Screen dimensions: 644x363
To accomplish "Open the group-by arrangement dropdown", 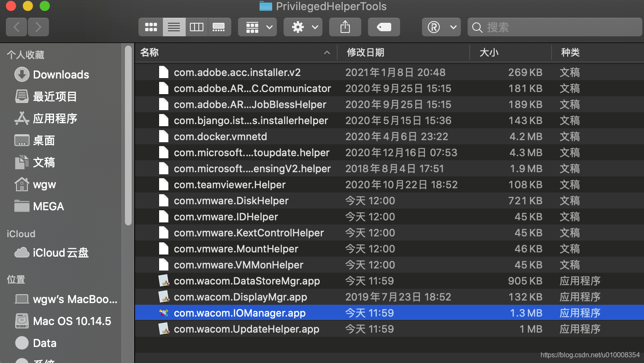I will pos(257,27).
